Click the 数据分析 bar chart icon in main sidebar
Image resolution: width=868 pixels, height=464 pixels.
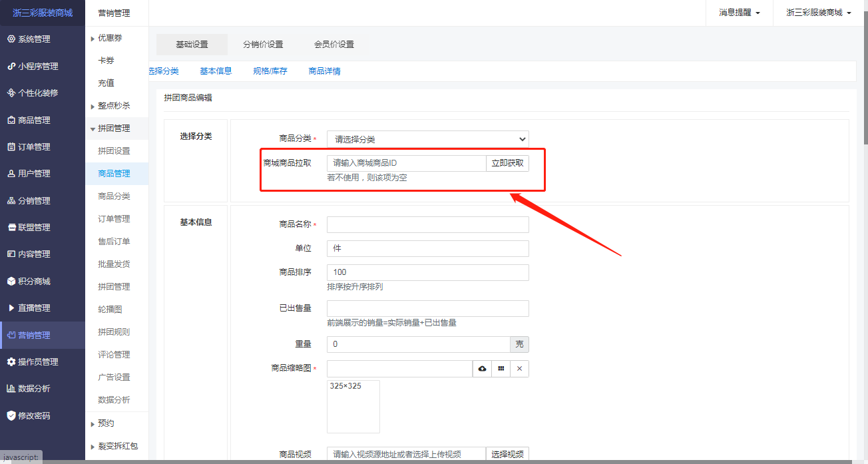[11, 389]
